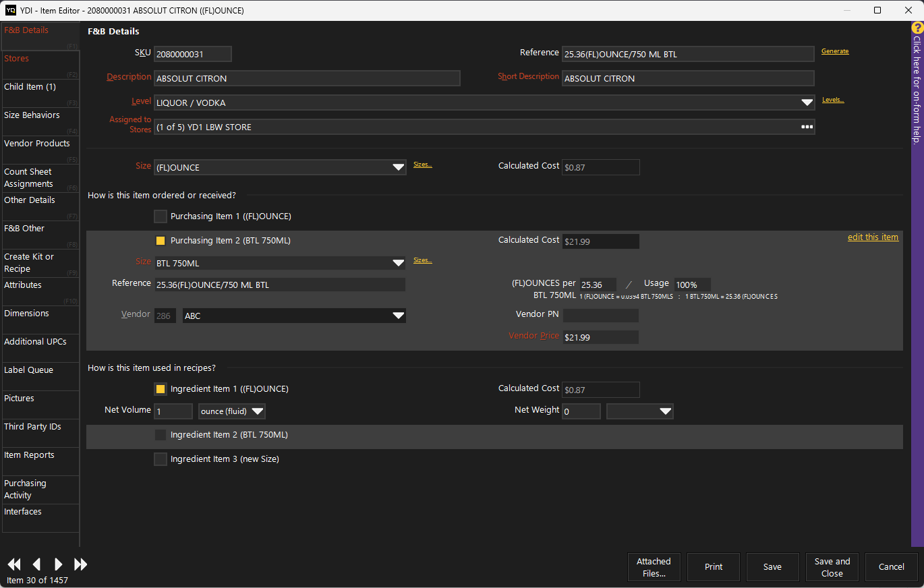Image resolution: width=924 pixels, height=588 pixels.
Task: Open Net Volume ounce (fluid) unit dropdown
Action: tap(258, 411)
